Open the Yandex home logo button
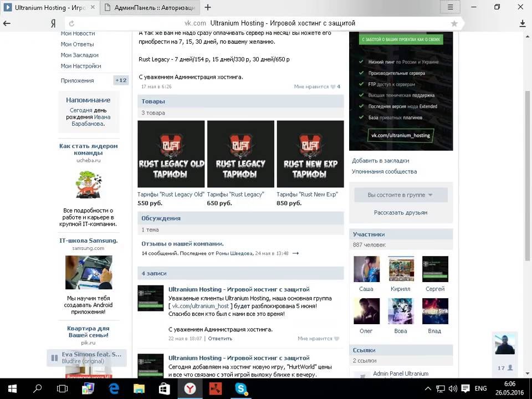This screenshot has width=532, height=399. [x=53, y=23]
